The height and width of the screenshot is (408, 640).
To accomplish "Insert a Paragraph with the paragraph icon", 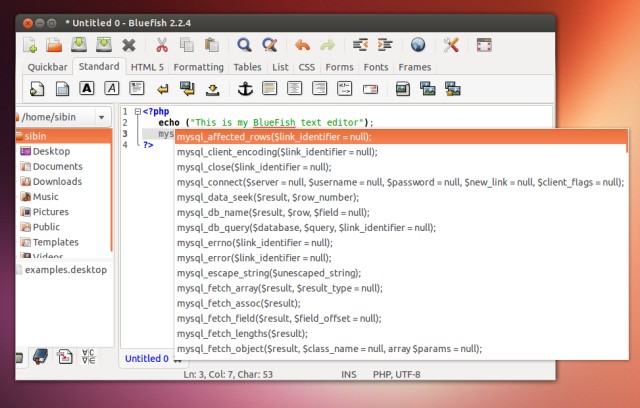I will 137,88.
